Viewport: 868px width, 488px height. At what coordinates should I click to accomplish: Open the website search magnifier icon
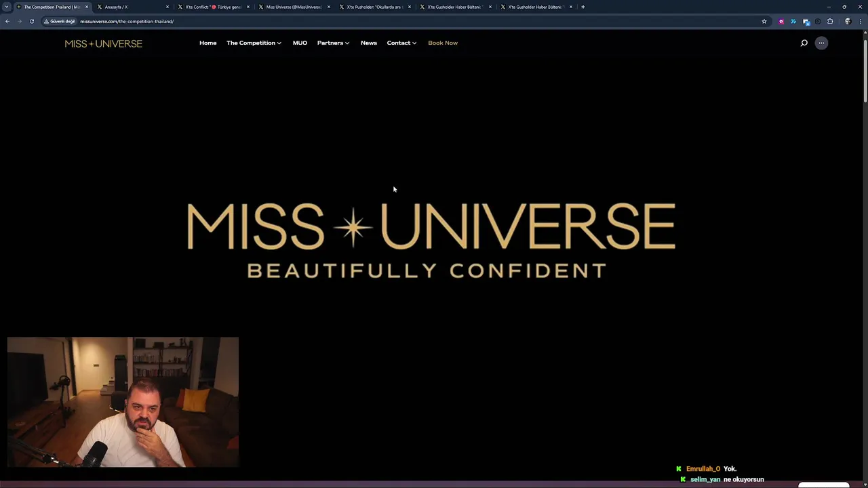[804, 43]
